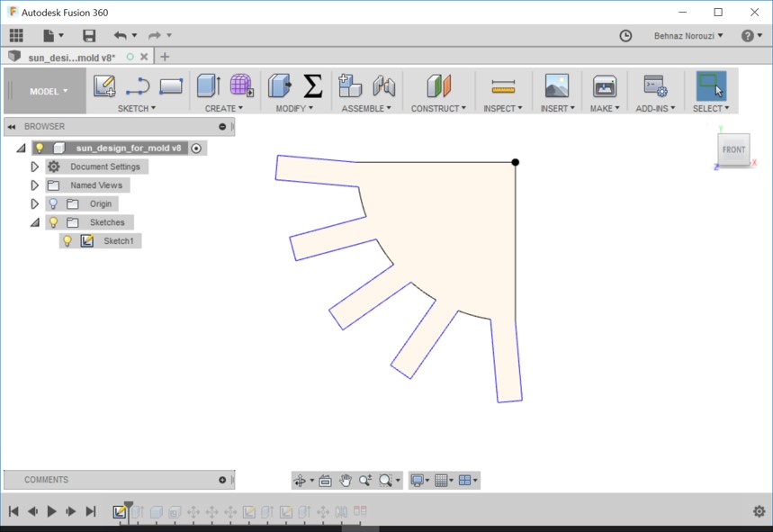
Task: Activate the root component radio button
Action: click(x=196, y=149)
